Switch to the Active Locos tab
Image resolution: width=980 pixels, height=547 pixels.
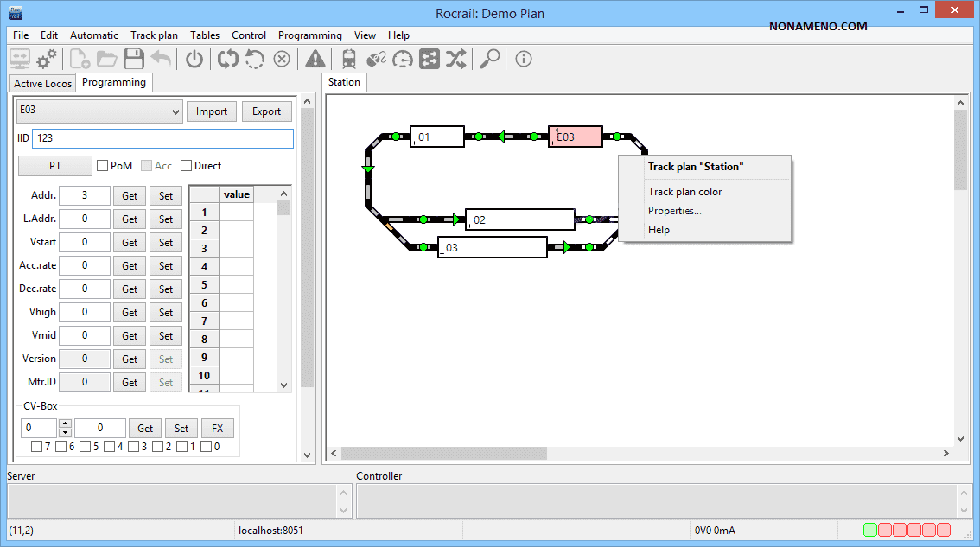[42, 84]
